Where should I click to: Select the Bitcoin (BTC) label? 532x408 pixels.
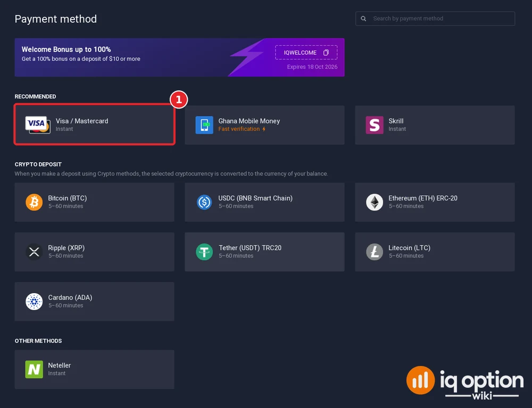(68, 198)
